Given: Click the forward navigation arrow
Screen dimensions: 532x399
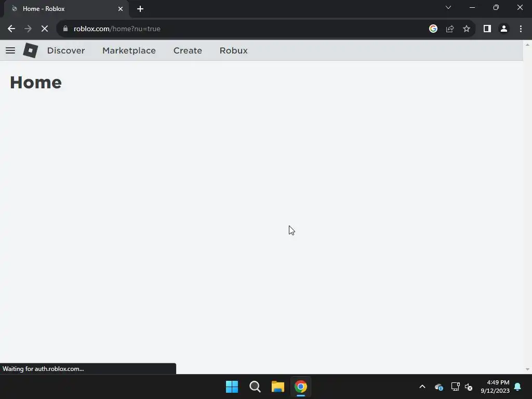Looking at the screenshot, I should point(28,29).
